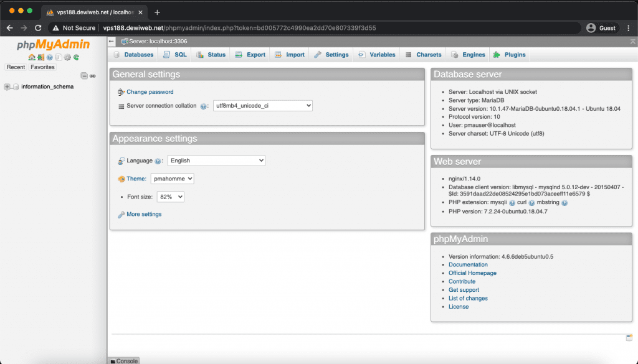Open the Theme dropdown showing pmahomme
This screenshot has width=638, height=364.
[173, 179]
